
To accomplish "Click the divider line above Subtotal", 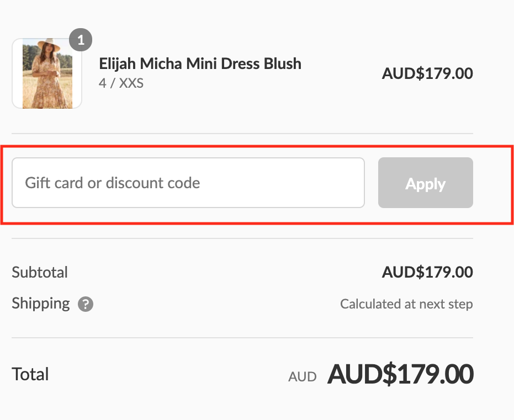I will pyautogui.click(x=242, y=238).
